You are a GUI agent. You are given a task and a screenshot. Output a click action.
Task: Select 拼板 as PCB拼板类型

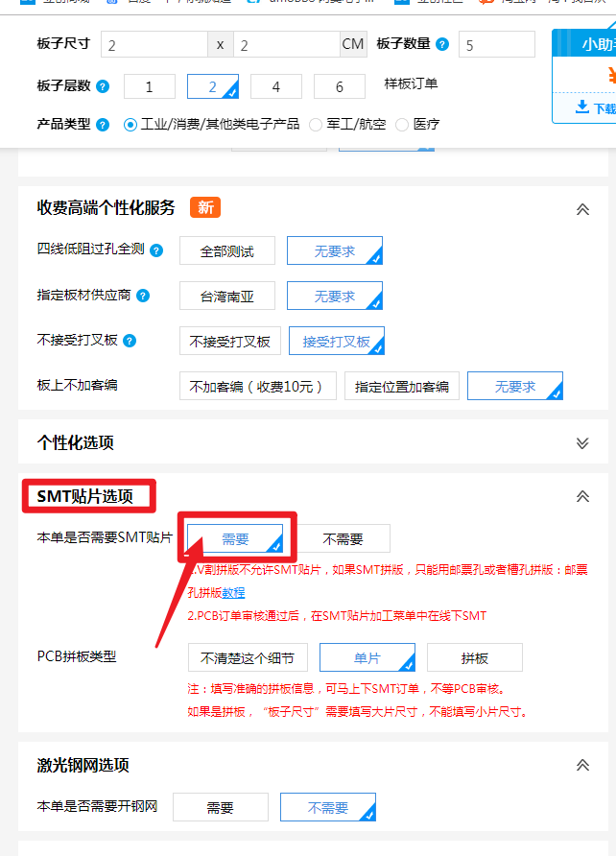[x=474, y=658]
